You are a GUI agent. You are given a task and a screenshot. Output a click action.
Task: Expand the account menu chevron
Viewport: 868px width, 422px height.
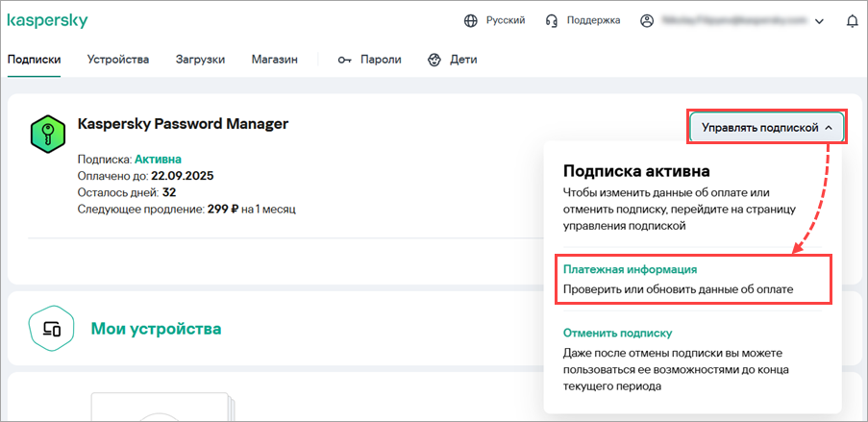point(820,21)
